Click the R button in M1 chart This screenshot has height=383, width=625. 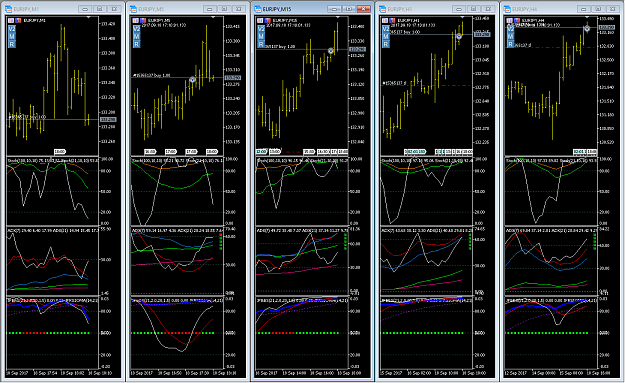click(12, 44)
